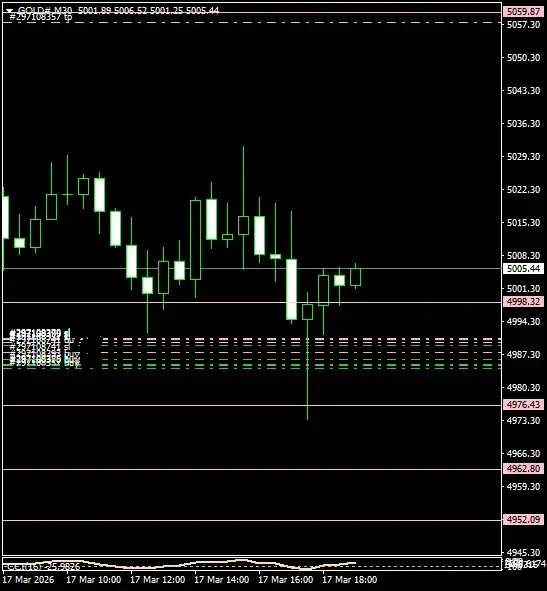Click the 5036.30 price scale label
This screenshot has height=591, width=547.
523,124
